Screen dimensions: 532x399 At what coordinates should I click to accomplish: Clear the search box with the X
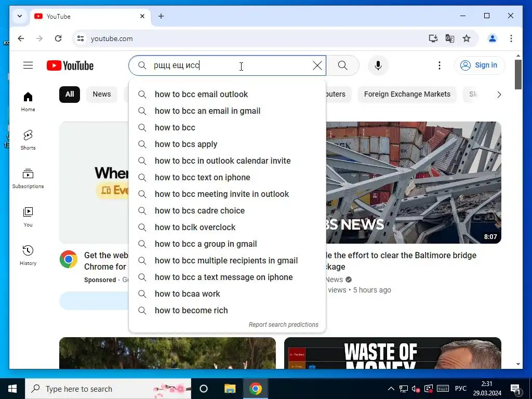click(317, 65)
